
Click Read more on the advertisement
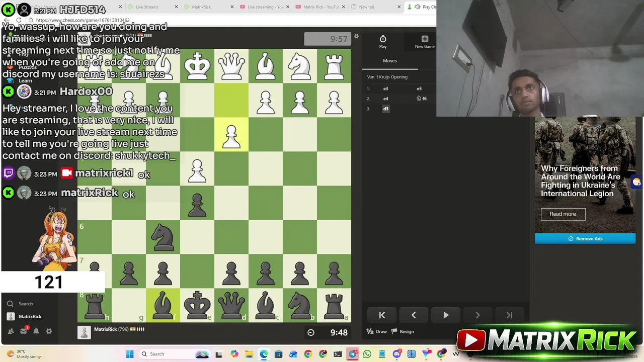[563, 214]
